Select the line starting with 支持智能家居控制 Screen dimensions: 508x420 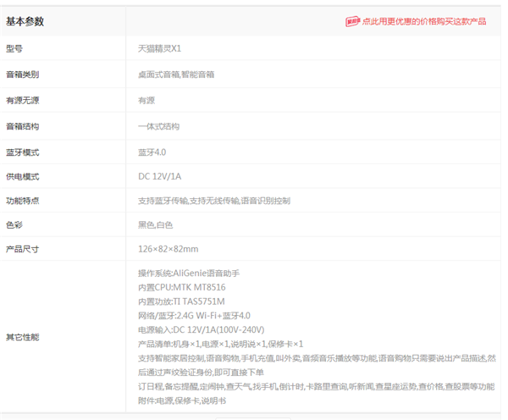click(x=317, y=358)
